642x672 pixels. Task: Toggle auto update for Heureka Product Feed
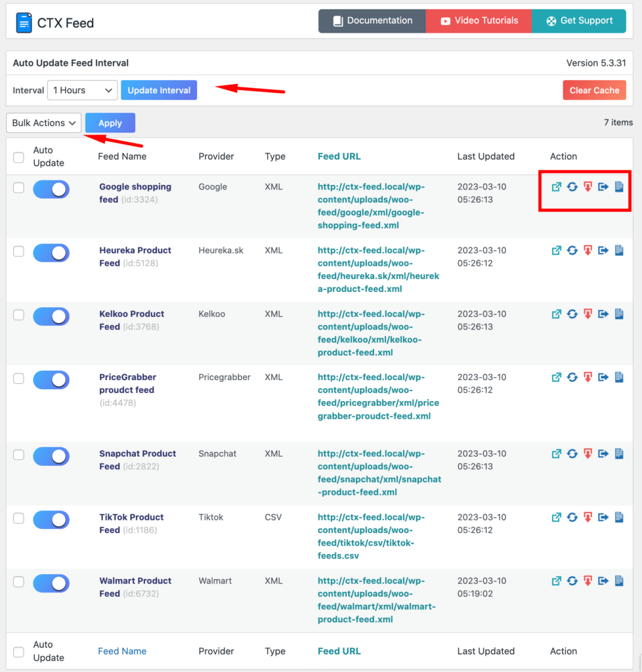point(51,253)
